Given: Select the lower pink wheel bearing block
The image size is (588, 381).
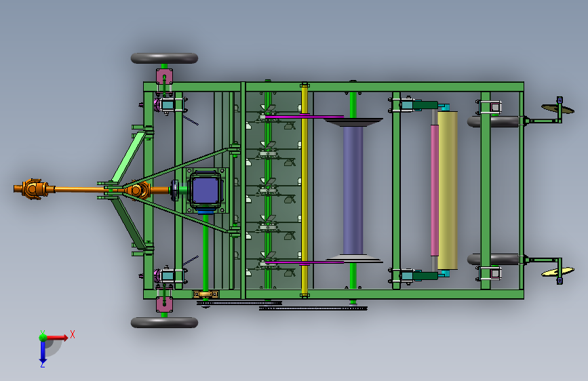Looking at the screenshot, I should coord(164,304).
